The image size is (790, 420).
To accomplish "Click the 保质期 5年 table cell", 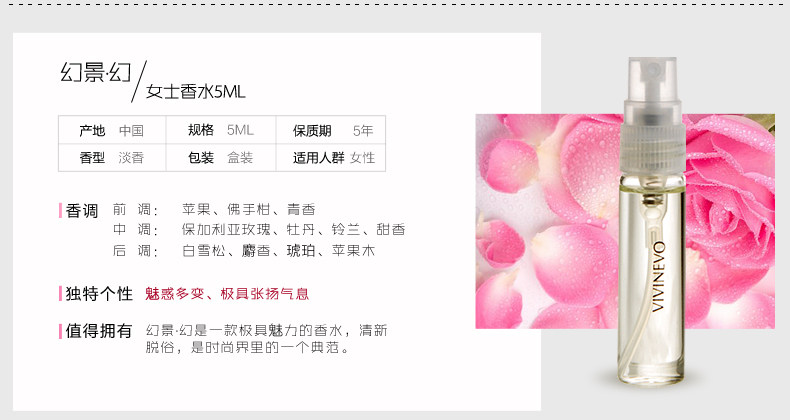I will coord(331,130).
